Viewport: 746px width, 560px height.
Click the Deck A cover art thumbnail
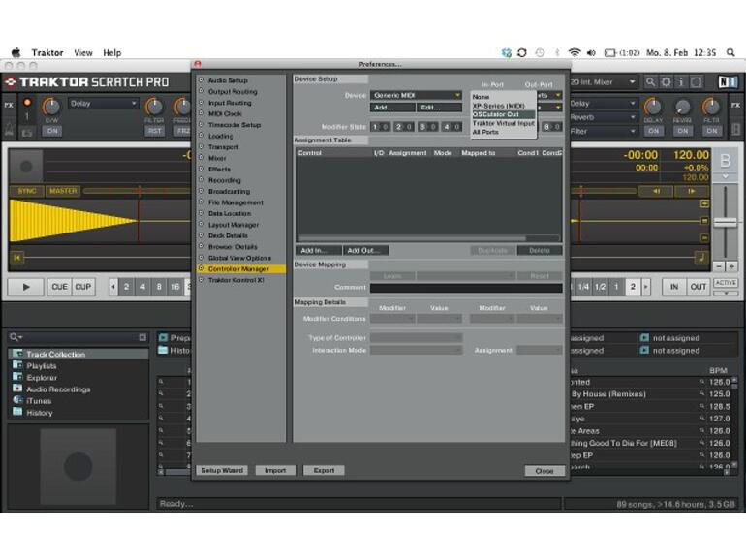[27, 166]
